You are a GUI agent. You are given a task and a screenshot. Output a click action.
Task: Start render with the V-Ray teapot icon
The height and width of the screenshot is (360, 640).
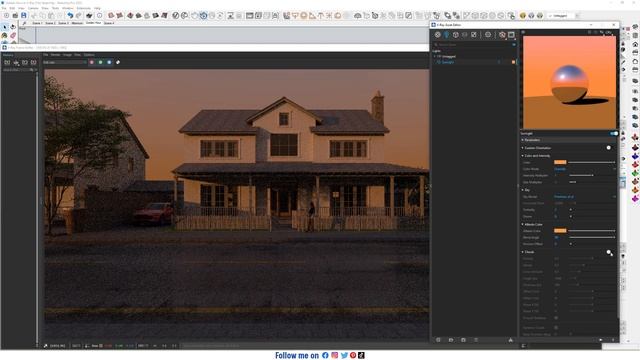(x=502, y=35)
